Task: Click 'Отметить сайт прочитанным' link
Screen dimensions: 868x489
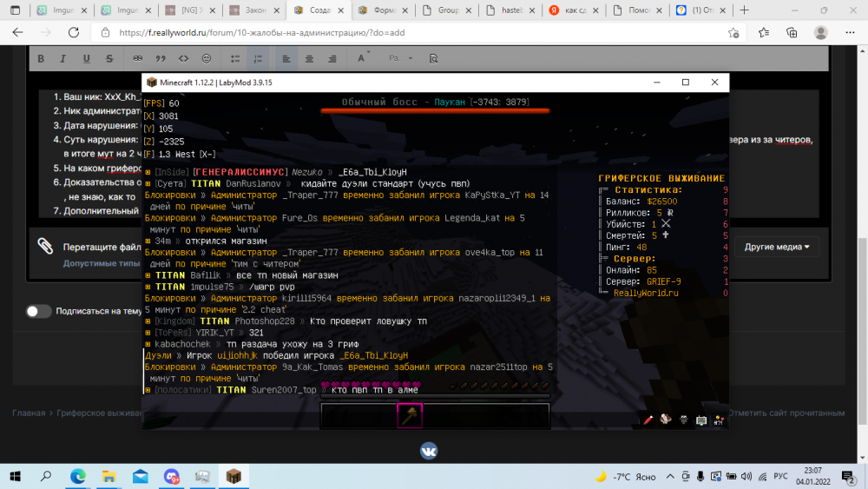Action: pyautogui.click(x=786, y=413)
